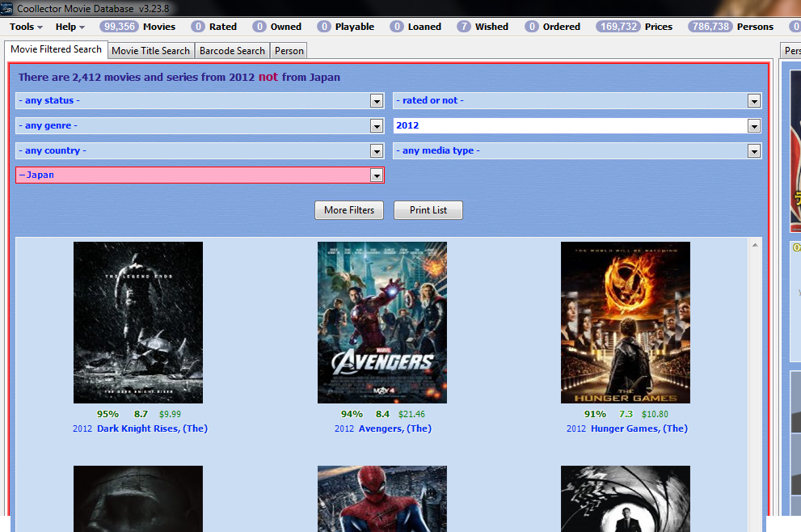Click the 8.4 score under Avengers
The width and height of the screenshot is (801, 532).
coord(382,414)
